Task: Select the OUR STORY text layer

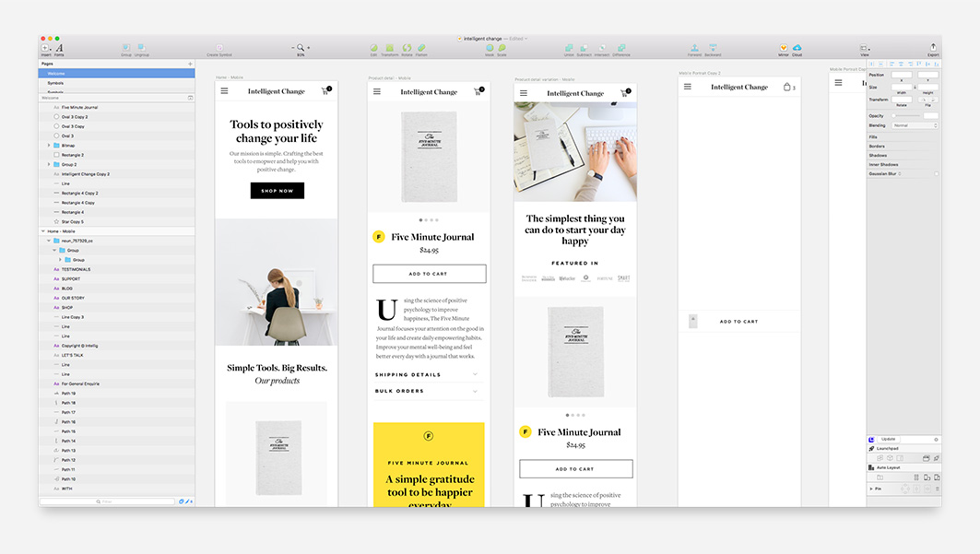Action: pyautogui.click(x=117, y=298)
